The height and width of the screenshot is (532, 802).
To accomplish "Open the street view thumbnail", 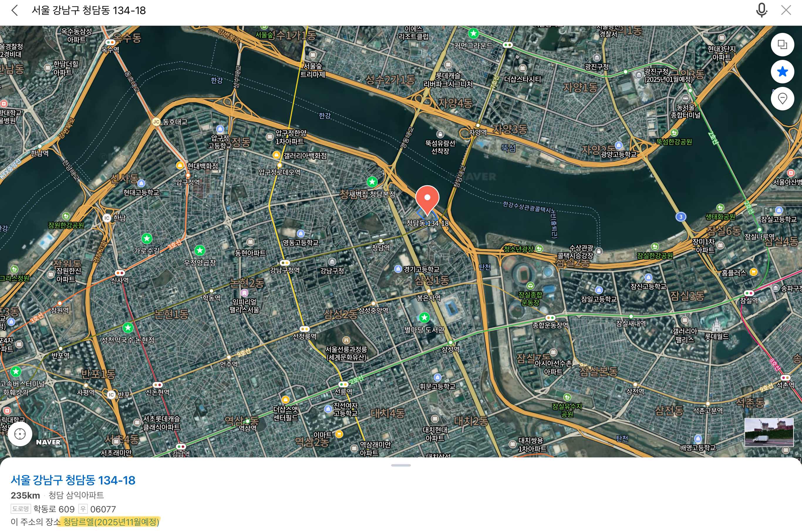I will click(769, 432).
